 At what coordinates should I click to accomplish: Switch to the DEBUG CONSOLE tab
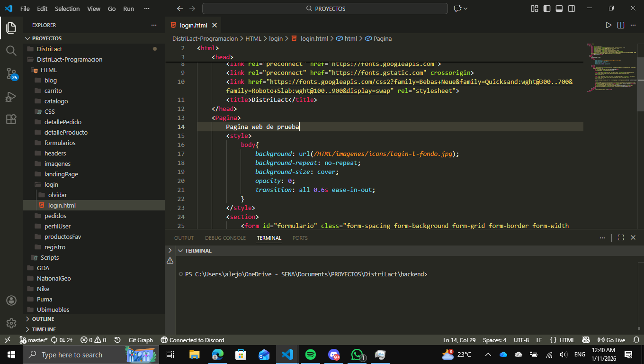coord(225,238)
